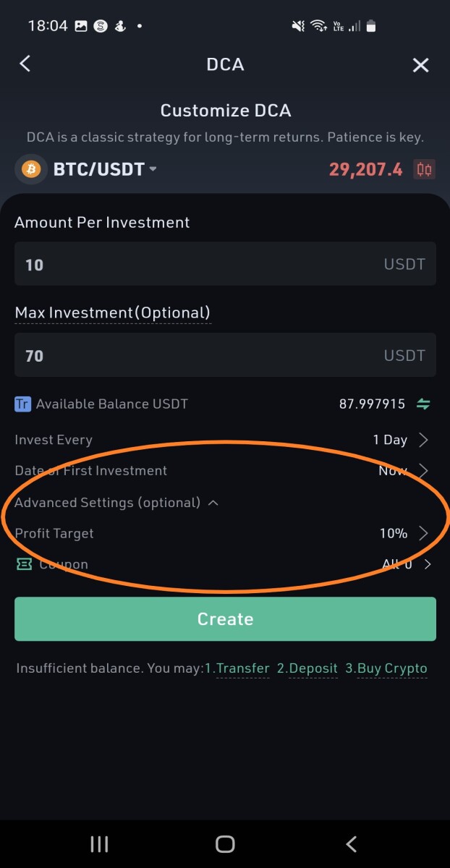The height and width of the screenshot is (868, 450).
Task: Open the BTC/USDT pair dropdown
Action: tap(105, 170)
